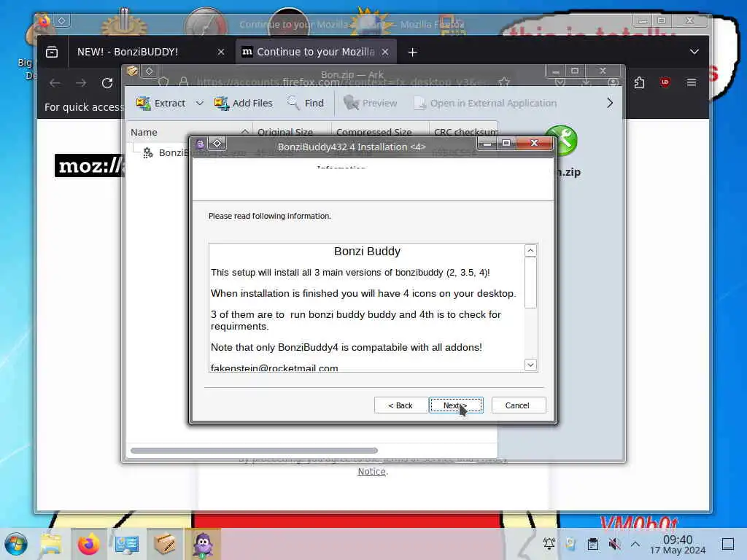Click Find in the Ark toolbar
The image size is (747, 560).
click(x=306, y=103)
